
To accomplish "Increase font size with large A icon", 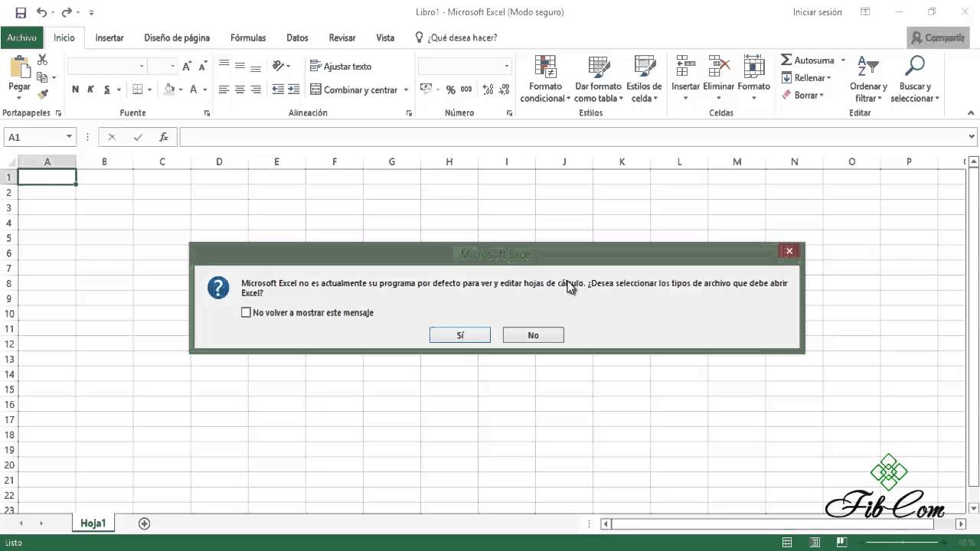I will (187, 67).
